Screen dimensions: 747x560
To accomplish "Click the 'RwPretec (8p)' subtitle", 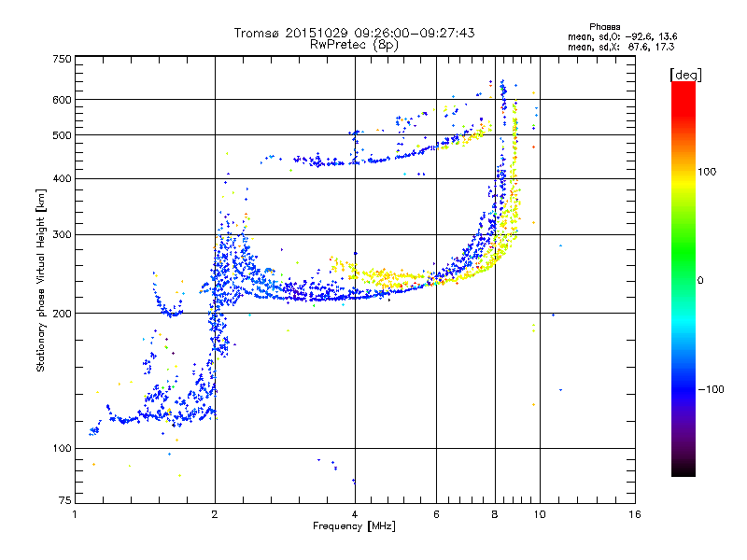I will (x=354, y=45).
